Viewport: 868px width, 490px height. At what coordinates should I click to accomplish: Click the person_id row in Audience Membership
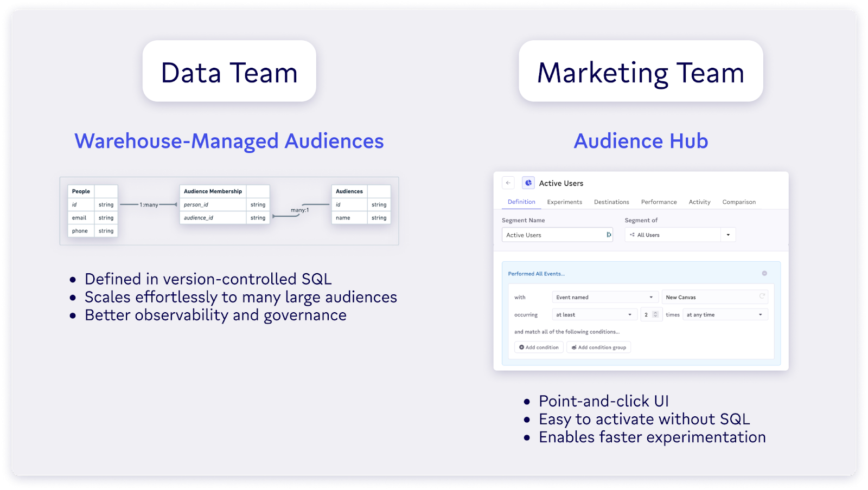tap(225, 205)
